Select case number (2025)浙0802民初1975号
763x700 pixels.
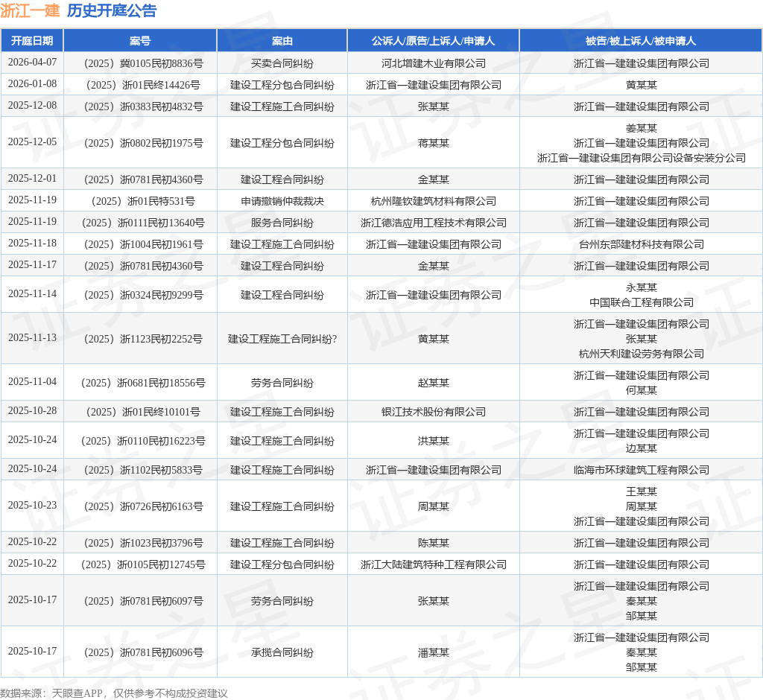[x=143, y=143]
